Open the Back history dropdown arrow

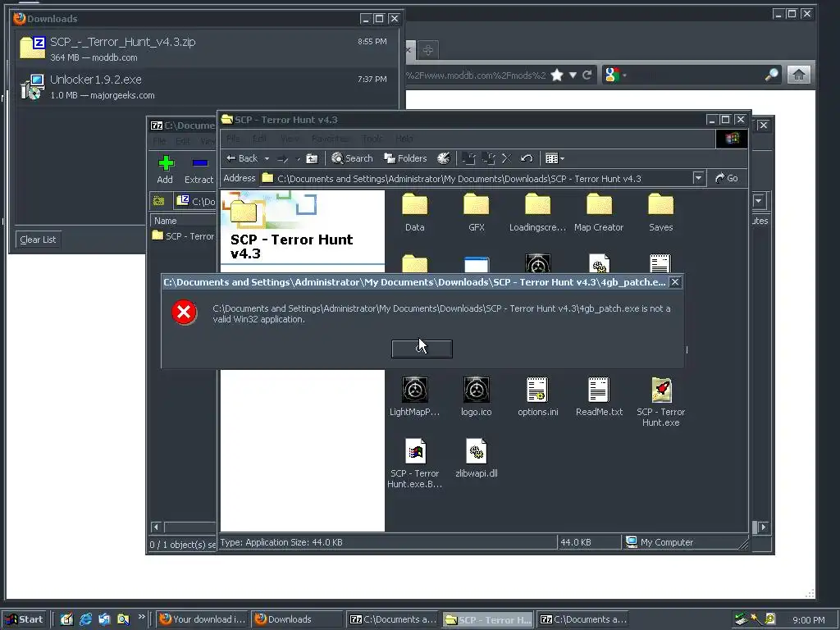[267, 158]
